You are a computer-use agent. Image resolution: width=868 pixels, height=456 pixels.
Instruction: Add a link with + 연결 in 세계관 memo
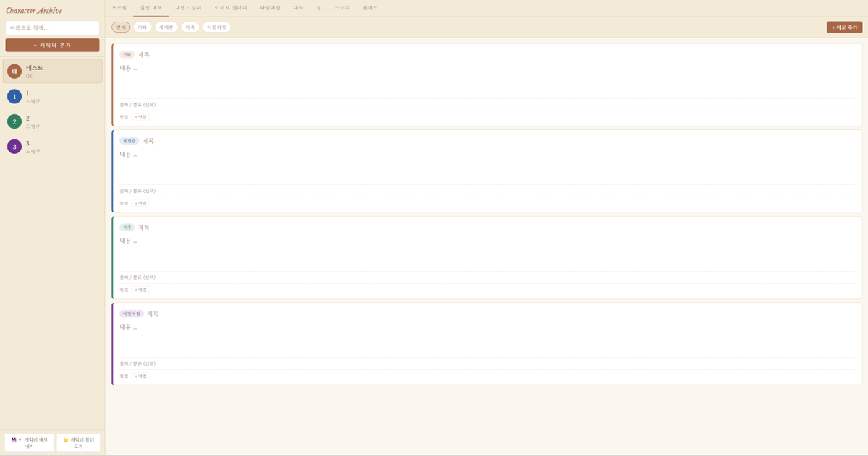(140, 203)
